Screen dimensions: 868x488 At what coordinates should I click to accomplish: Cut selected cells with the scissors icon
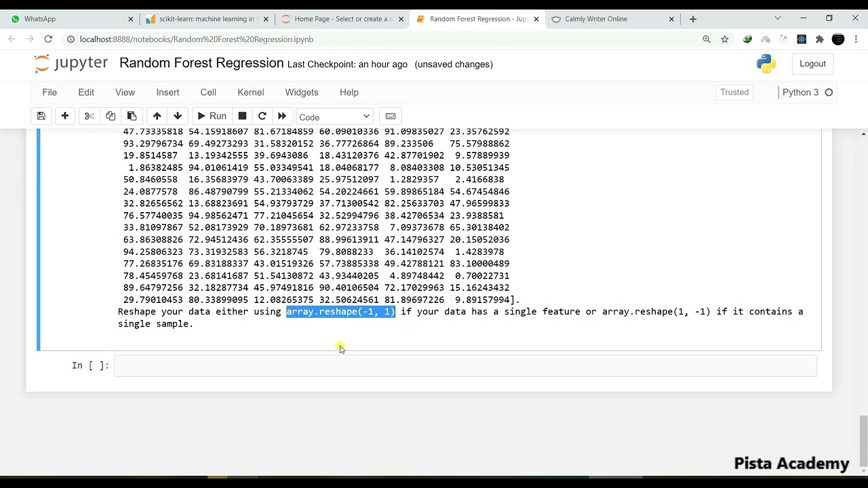(x=90, y=116)
